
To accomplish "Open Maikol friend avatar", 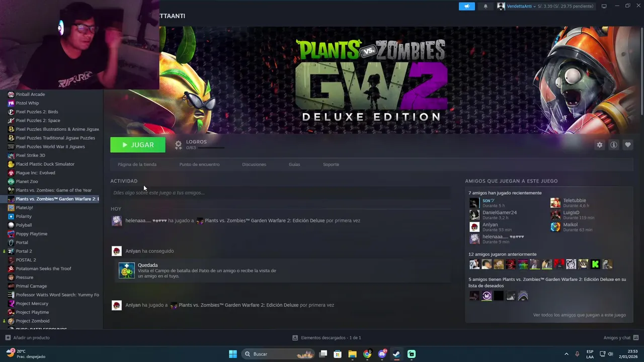I will pos(555,227).
